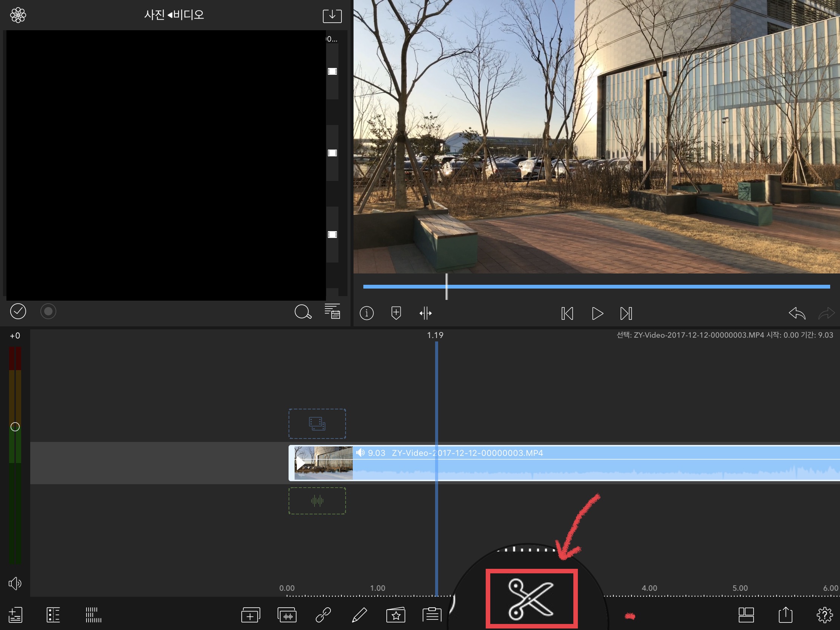Viewport: 840px width, 630px height.
Task: Click the import download button
Action: click(332, 15)
